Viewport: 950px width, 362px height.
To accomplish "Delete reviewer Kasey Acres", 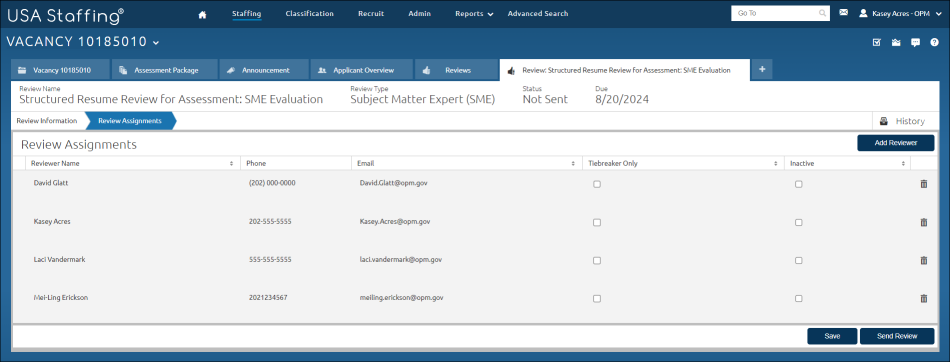I will click(924, 223).
